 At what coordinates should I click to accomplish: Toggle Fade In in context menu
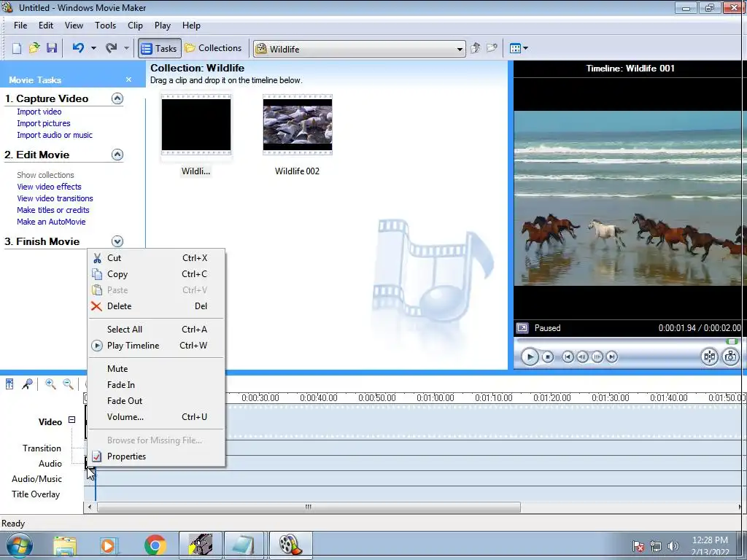156,385
